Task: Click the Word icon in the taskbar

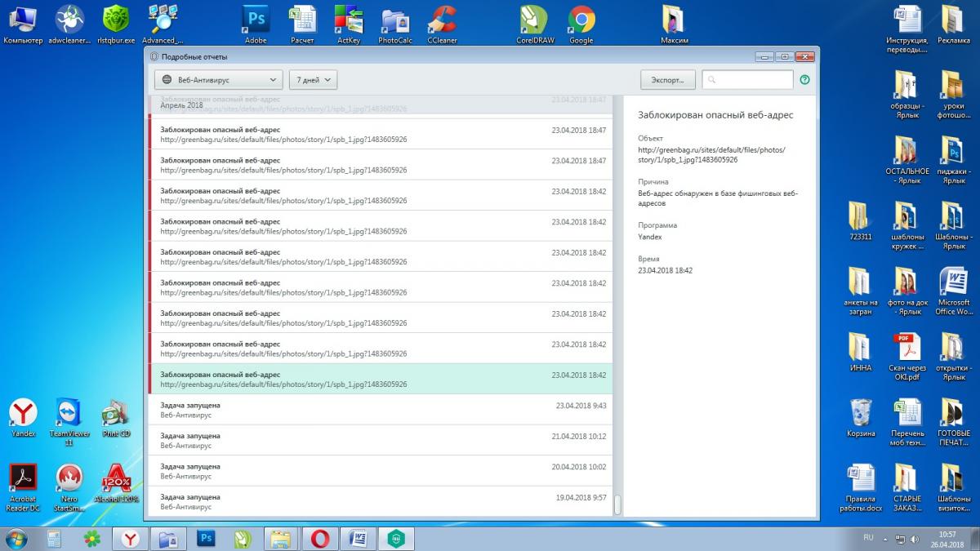Action: click(357, 539)
